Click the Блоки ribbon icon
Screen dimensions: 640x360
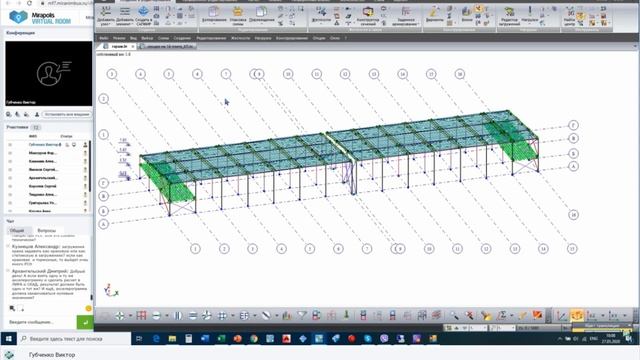point(467,14)
